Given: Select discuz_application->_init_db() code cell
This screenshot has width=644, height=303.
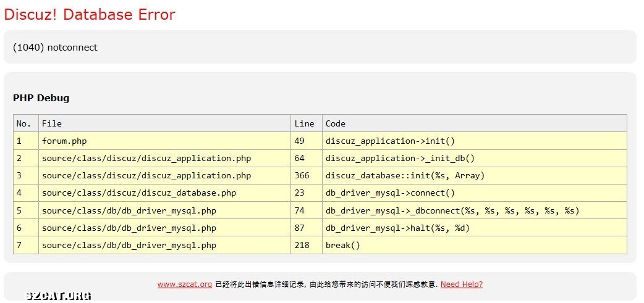Looking at the screenshot, I should click(x=475, y=158).
